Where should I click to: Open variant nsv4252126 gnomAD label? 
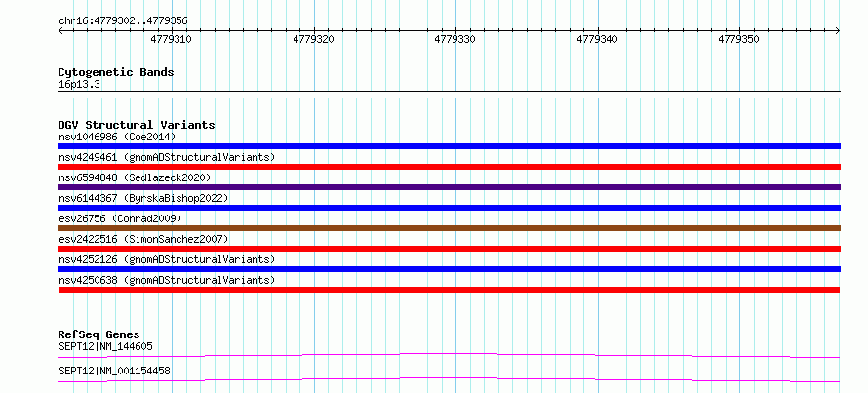click(x=167, y=259)
